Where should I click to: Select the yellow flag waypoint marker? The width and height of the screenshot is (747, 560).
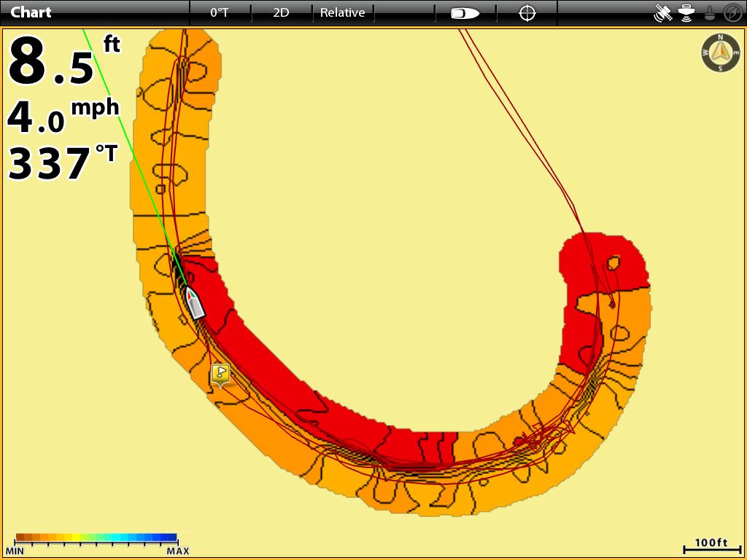tap(220, 374)
